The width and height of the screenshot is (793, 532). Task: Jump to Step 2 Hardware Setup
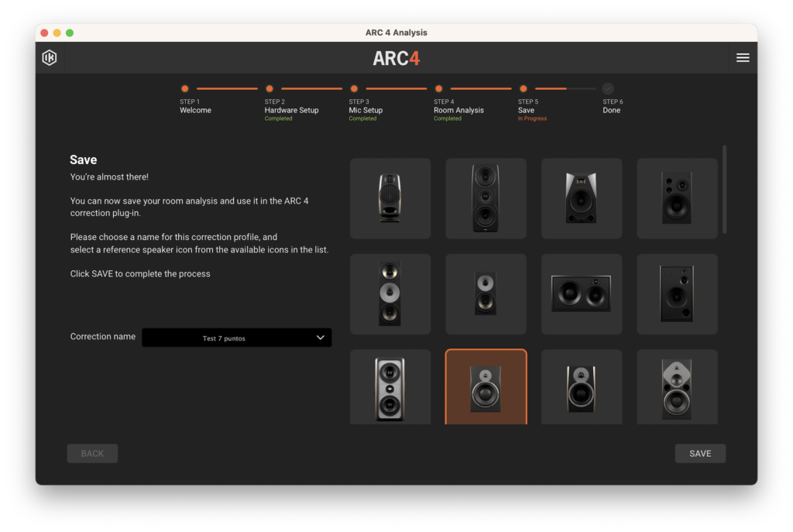click(269, 89)
